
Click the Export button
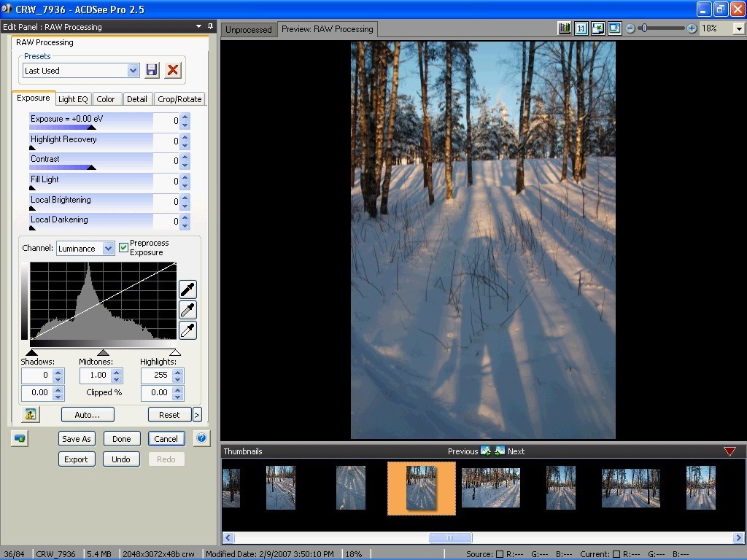76,459
